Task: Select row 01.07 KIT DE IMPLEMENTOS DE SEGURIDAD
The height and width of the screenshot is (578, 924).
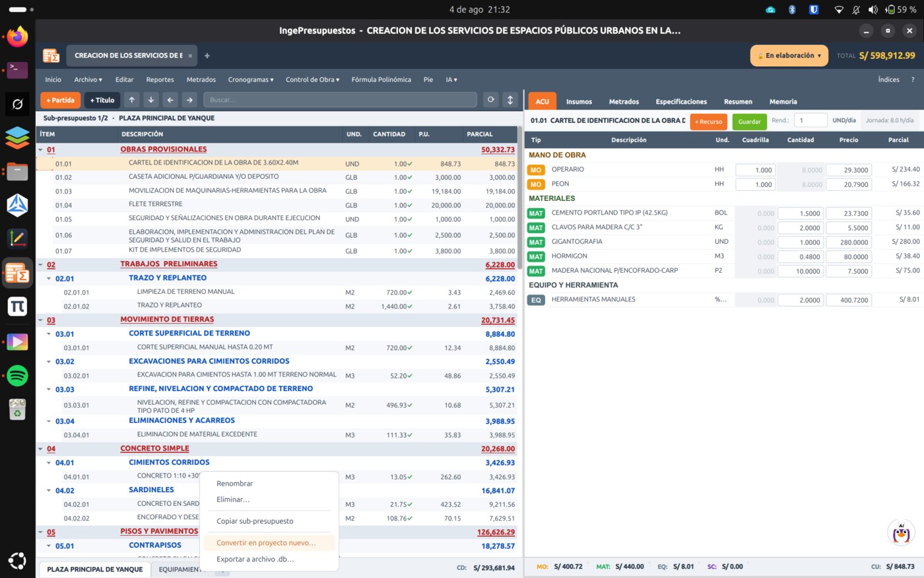Action: point(277,251)
